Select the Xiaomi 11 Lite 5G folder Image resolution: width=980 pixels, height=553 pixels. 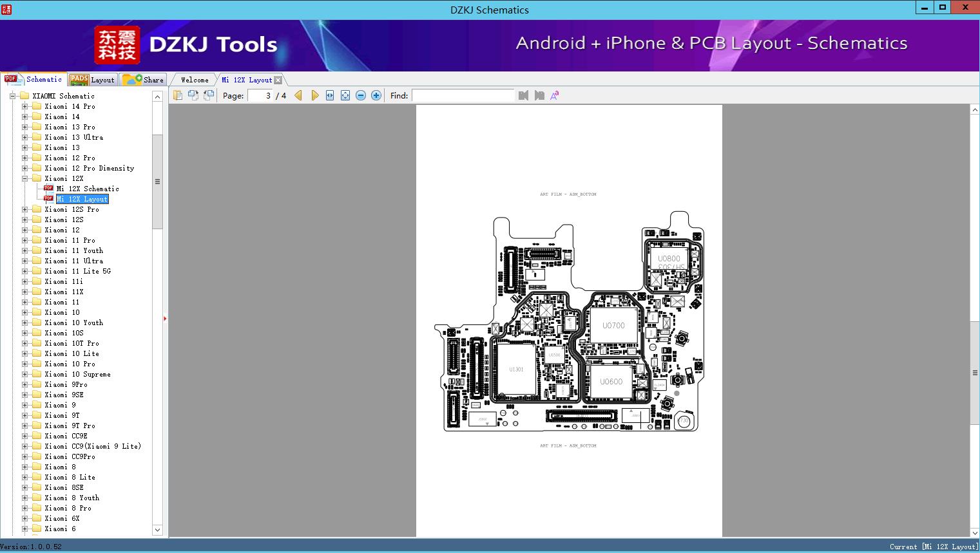coord(77,271)
